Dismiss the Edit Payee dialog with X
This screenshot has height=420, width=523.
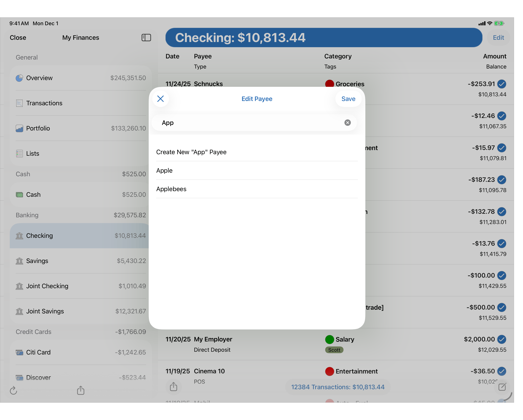[160, 99]
